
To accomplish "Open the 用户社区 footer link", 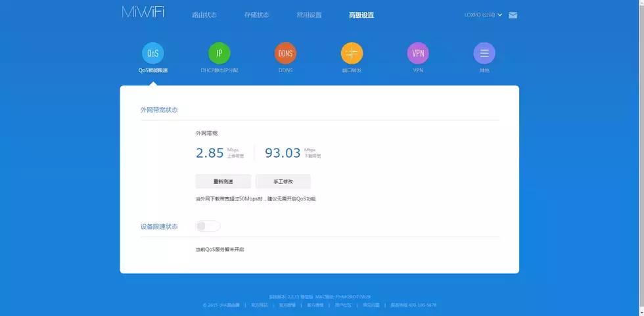I will point(343,305).
